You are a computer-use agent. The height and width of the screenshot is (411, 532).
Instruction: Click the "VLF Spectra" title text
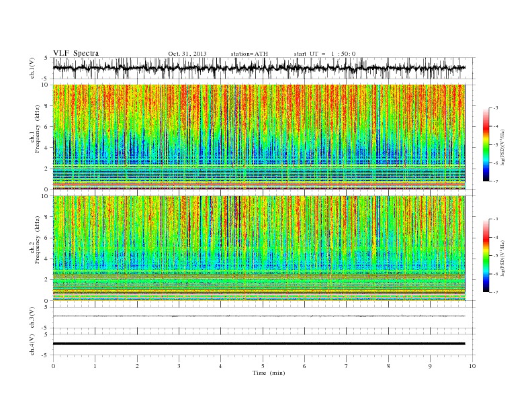pos(76,53)
